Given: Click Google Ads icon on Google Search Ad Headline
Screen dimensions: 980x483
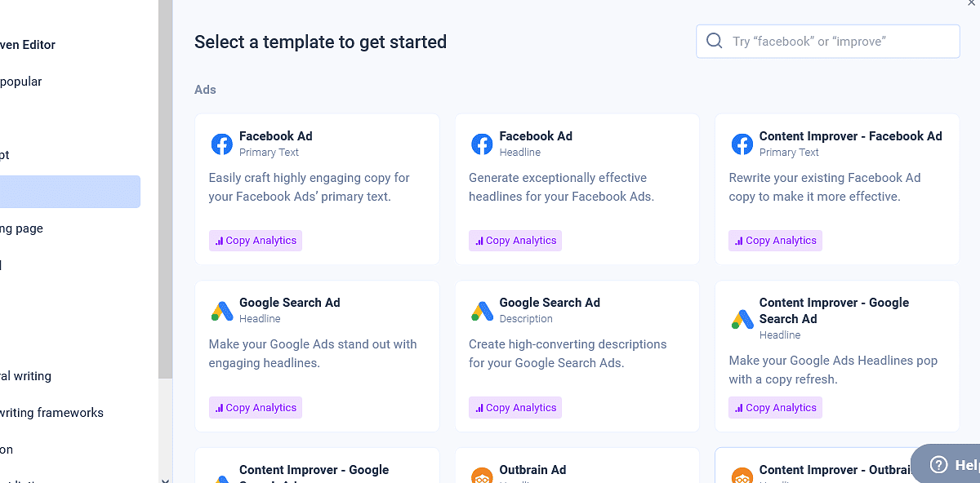Looking at the screenshot, I should tap(222, 311).
